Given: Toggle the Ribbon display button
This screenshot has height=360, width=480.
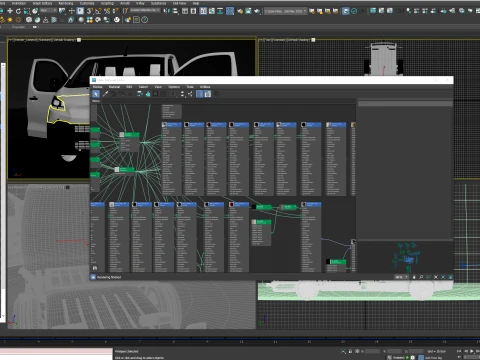Looking at the screenshot, I should [x=203, y=11].
